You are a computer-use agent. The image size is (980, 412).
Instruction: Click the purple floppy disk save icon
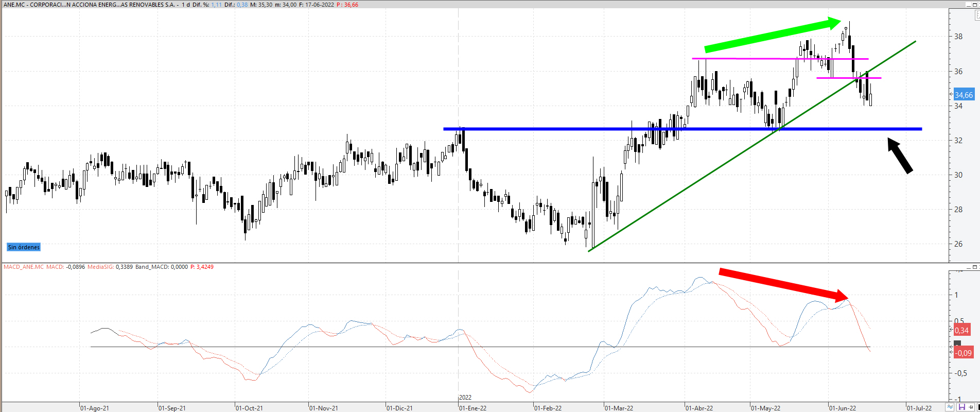pyautogui.click(x=961, y=407)
